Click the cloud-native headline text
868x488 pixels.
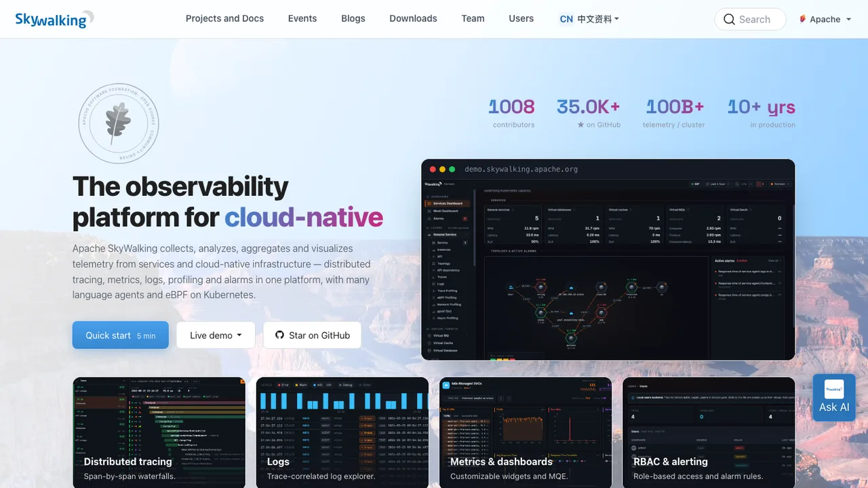304,218
